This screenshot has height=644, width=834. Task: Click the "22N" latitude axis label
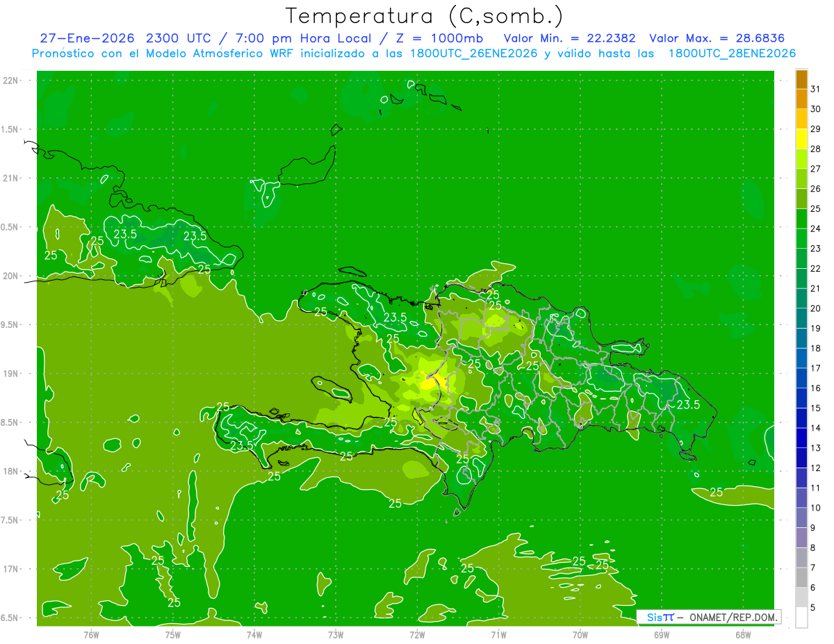[x=11, y=81]
